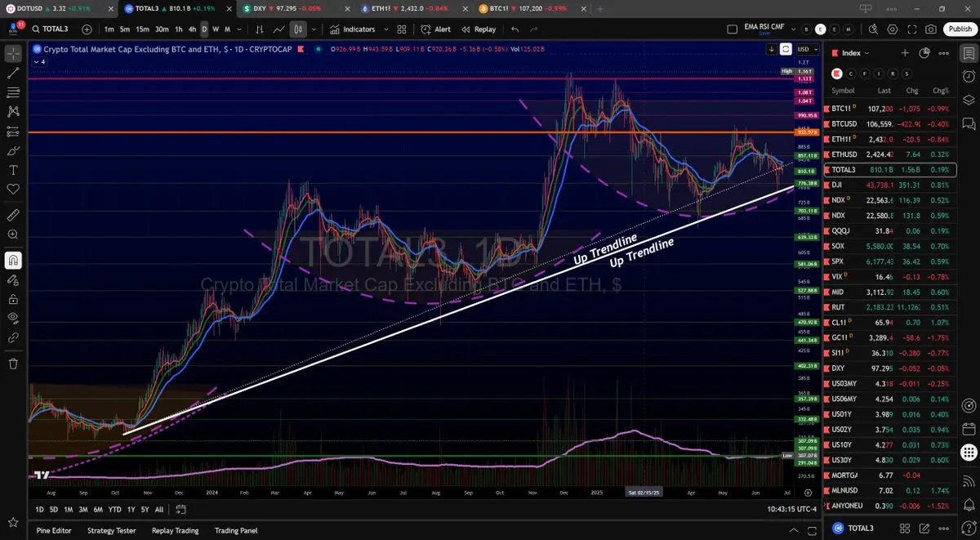Select the DXY row in watchlist
This screenshot has width=980, height=540.
coord(890,368)
